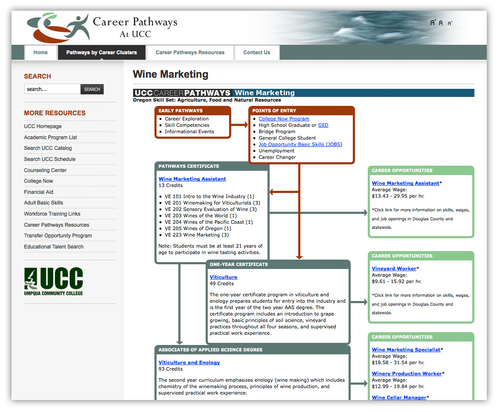The height and width of the screenshot is (412, 500).
Task: Click the Career Pathways at UCC logo
Action: [x=102, y=28]
